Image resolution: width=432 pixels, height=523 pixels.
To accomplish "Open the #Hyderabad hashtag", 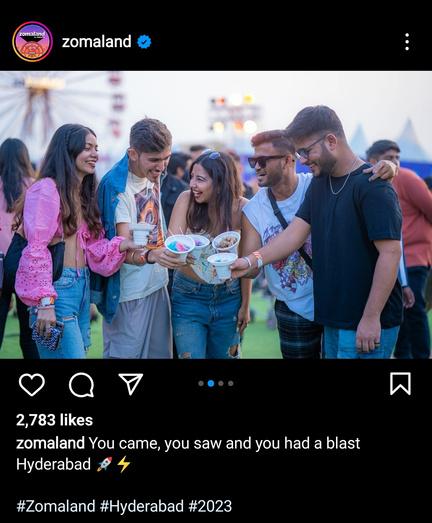I will pos(142,506).
